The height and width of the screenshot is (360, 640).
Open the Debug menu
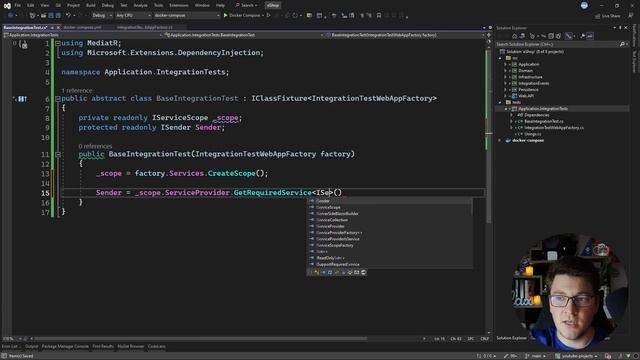pos(108,5)
